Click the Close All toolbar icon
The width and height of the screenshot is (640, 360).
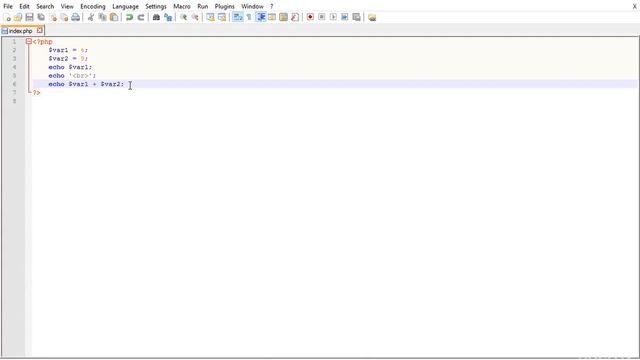pos(64,17)
